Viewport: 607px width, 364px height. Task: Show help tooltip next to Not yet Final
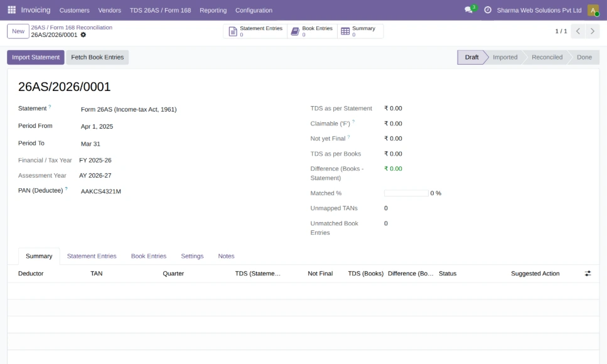[x=348, y=137]
